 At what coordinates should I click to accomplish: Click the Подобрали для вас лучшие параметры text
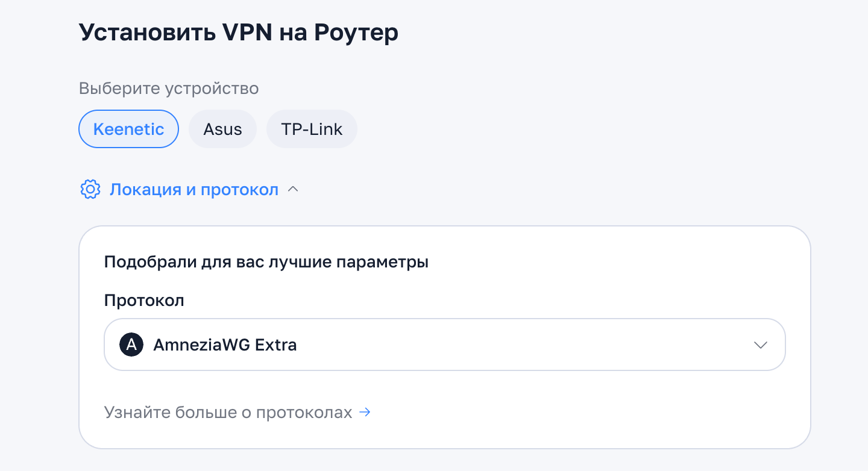(x=266, y=263)
